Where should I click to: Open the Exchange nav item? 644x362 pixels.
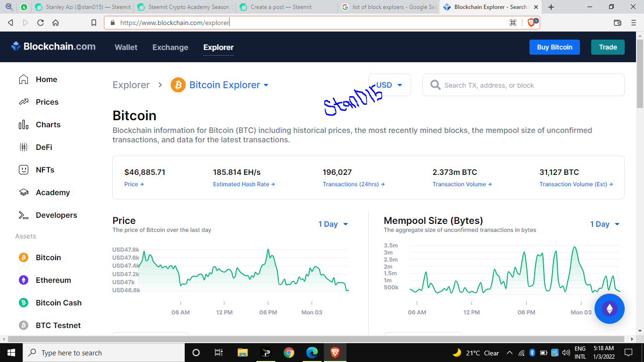[x=170, y=47]
